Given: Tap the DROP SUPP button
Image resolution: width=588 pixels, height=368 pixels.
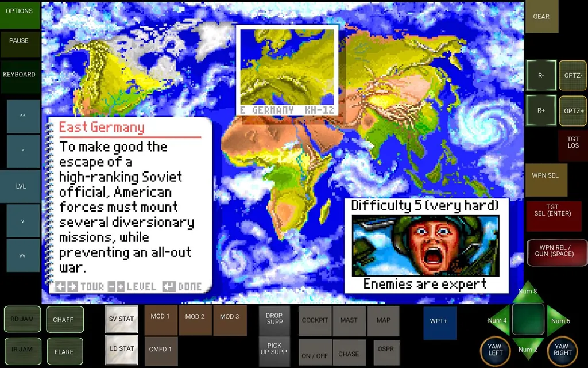Looking at the screenshot, I should pyautogui.click(x=274, y=320).
